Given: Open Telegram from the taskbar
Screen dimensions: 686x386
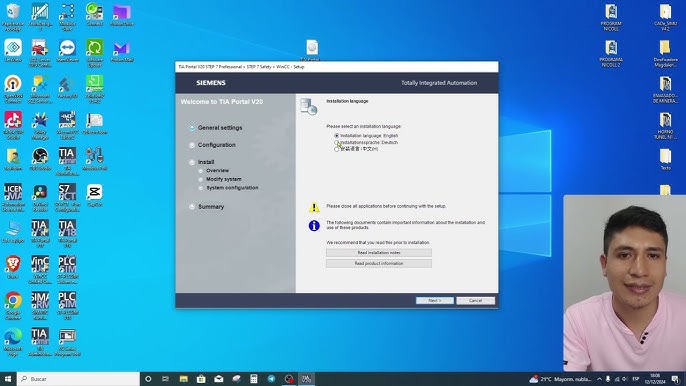Looking at the screenshot, I should pos(271,379).
